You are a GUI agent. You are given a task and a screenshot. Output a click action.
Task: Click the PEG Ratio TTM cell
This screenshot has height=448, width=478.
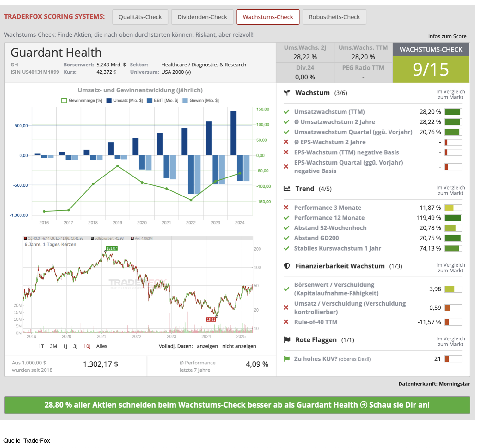[363, 72]
